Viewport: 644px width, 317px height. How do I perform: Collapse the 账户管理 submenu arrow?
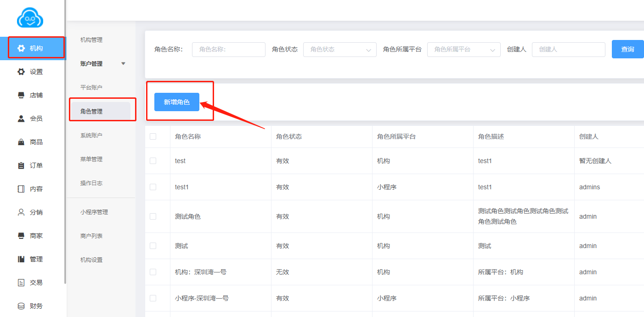tap(123, 64)
